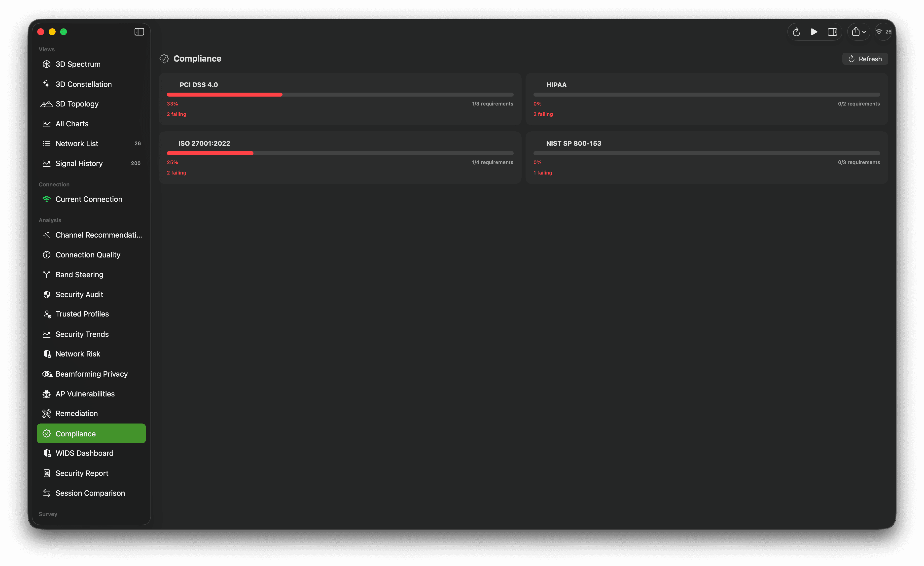Click the Network List bullet-list icon
Screen dimensions: 924x566
46,144
